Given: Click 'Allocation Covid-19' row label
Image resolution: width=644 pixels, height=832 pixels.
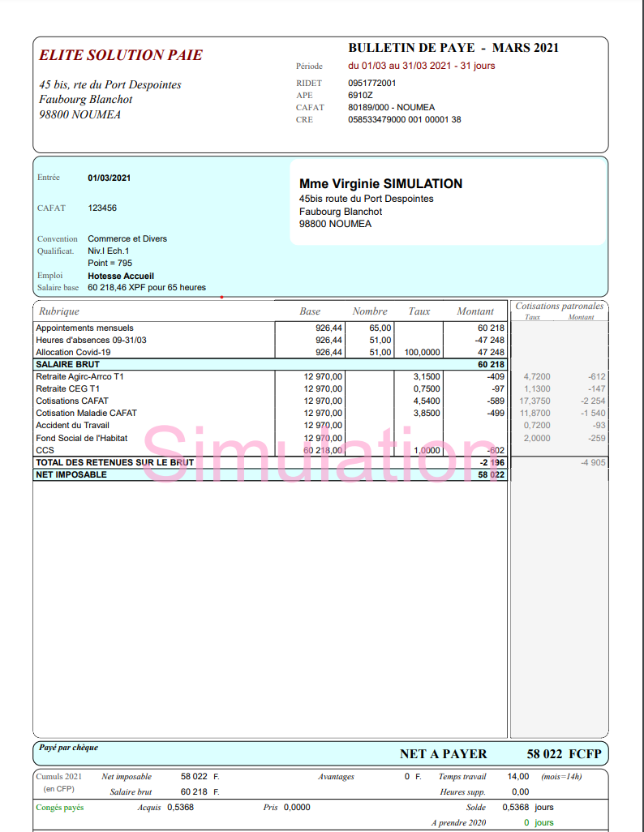Looking at the screenshot, I should click(73, 352).
